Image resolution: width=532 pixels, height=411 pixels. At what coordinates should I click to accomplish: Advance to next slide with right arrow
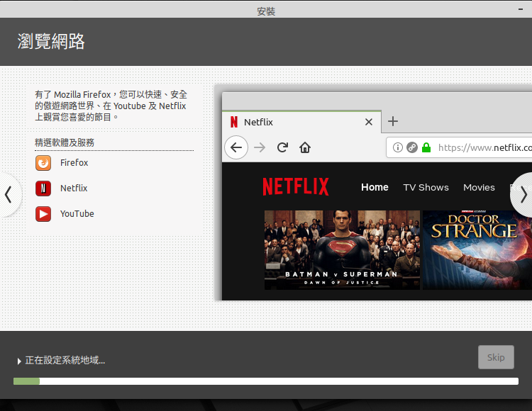coord(523,194)
